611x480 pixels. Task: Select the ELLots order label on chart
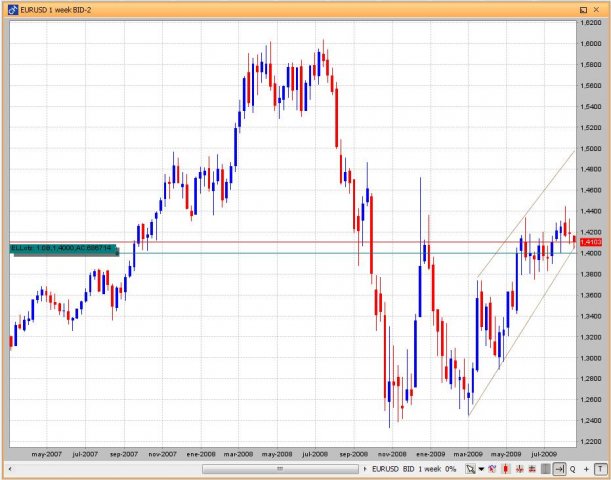click(64, 250)
